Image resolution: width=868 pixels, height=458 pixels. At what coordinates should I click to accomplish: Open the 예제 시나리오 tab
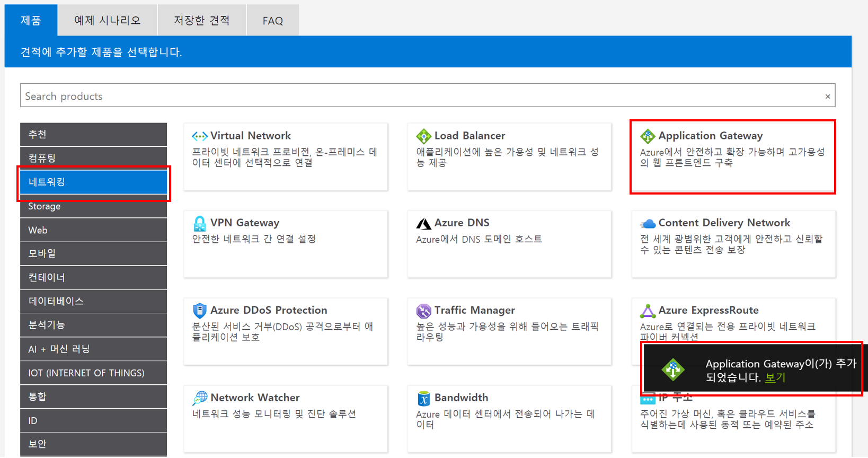tap(108, 20)
